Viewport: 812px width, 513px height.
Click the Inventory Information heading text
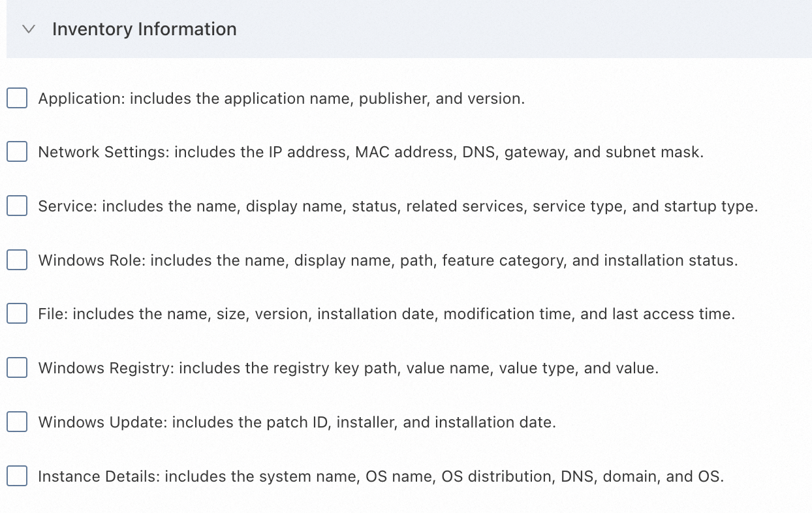pyautogui.click(x=144, y=29)
